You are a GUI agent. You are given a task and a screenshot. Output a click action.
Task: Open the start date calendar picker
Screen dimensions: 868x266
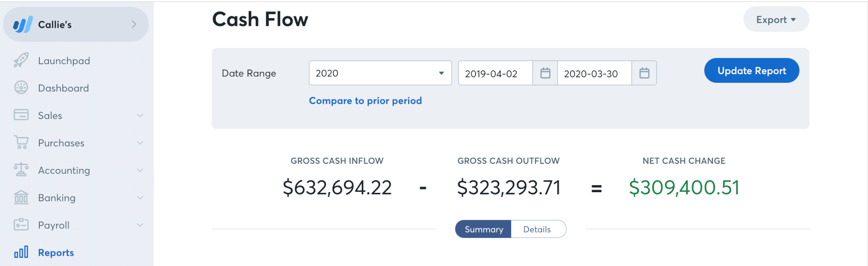(545, 73)
